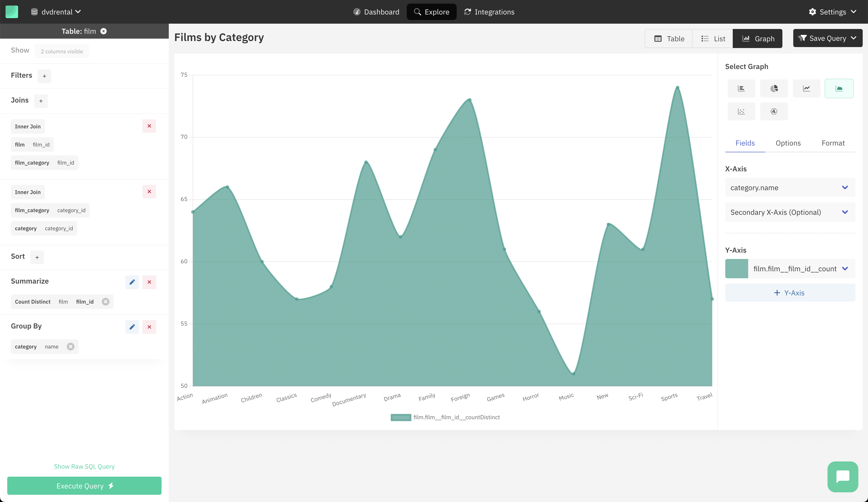The width and height of the screenshot is (868, 502).
Task: Click the Sports peak data point
Action: pyautogui.click(x=678, y=88)
